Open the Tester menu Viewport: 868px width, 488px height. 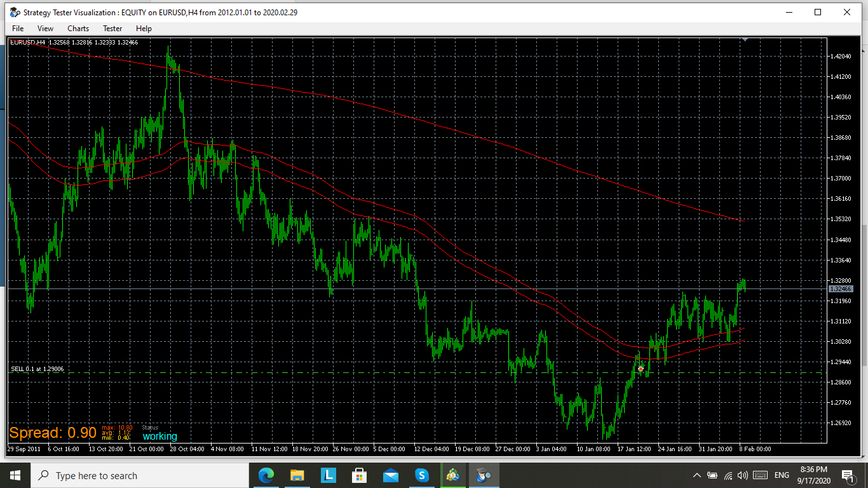(112, 29)
